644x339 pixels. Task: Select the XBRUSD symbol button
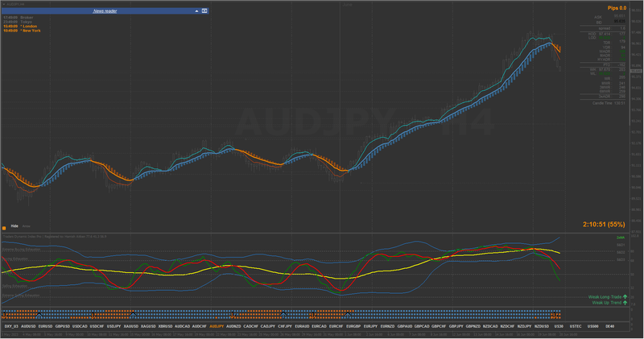pyautogui.click(x=165, y=326)
